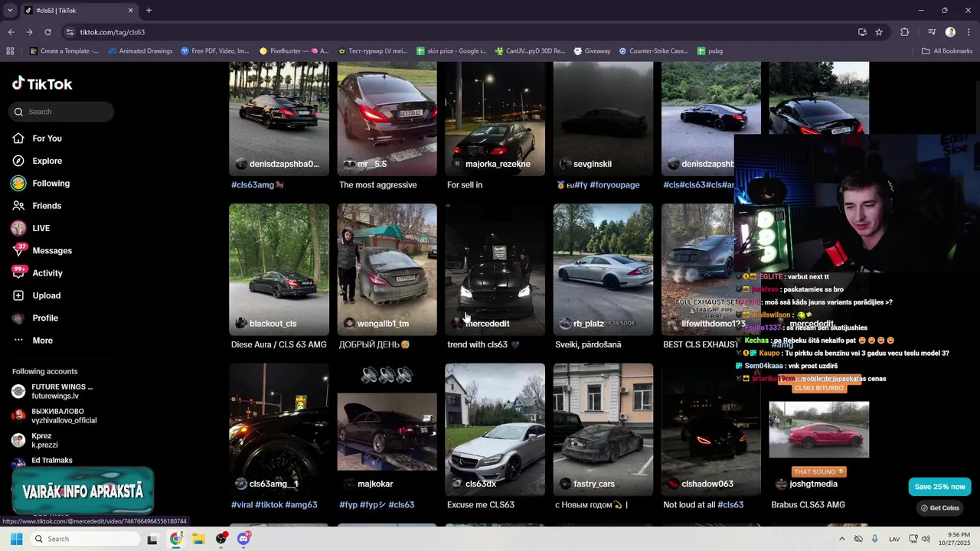980x551 pixels.
Task: Close the #cls63 TikTok tab
Action: (x=130, y=11)
